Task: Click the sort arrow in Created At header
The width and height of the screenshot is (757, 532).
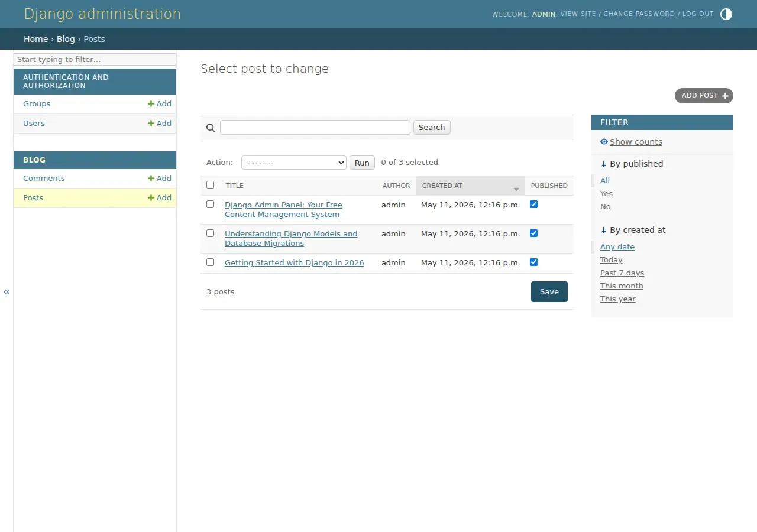Action: (516, 189)
